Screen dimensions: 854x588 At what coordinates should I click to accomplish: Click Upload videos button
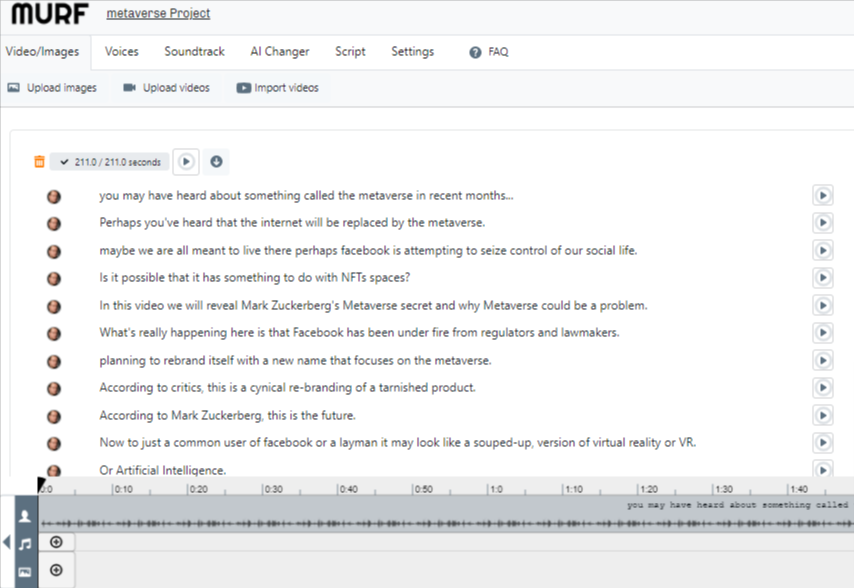pos(166,88)
